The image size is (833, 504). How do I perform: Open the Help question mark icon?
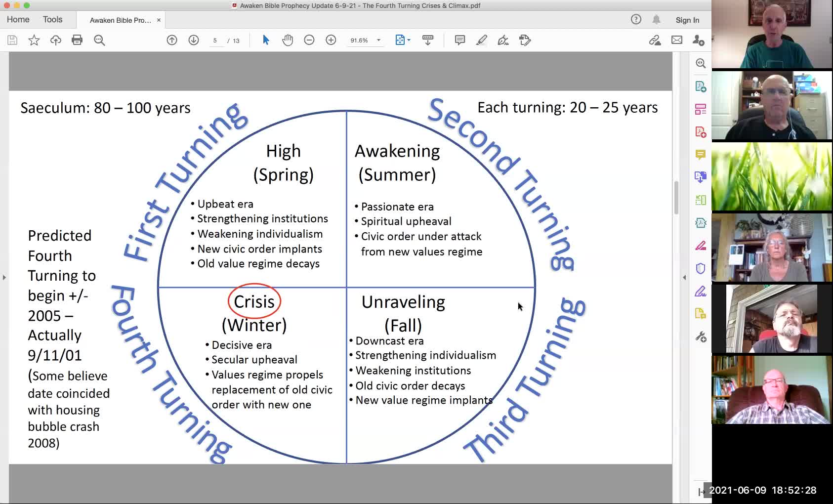coord(636,19)
